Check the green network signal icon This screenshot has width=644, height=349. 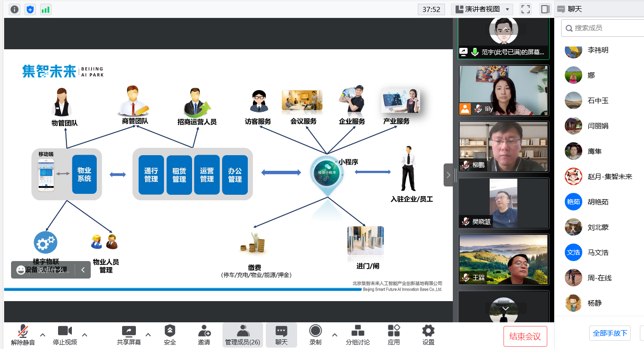click(46, 9)
